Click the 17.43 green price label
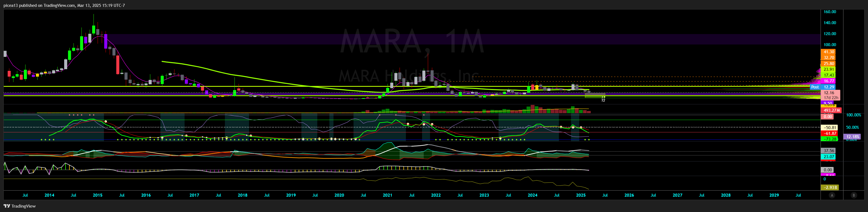Screen dimensions: 868x212 point(829,75)
